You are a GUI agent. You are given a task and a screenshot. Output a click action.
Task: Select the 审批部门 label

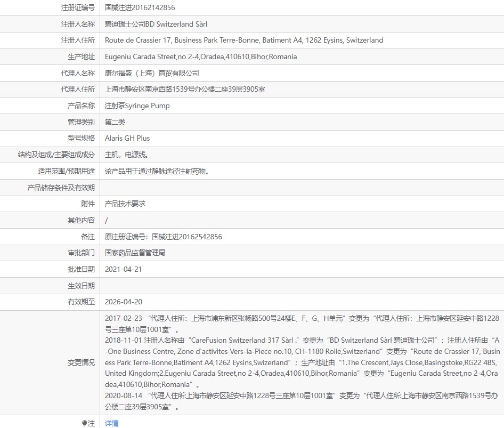pyautogui.click(x=82, y=253)
